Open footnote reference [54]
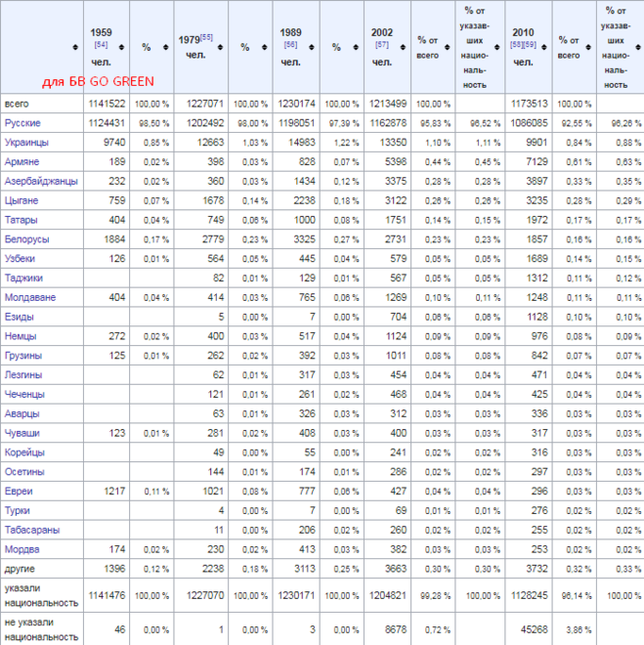Screen dimensions: 644x645 point(102,44)
